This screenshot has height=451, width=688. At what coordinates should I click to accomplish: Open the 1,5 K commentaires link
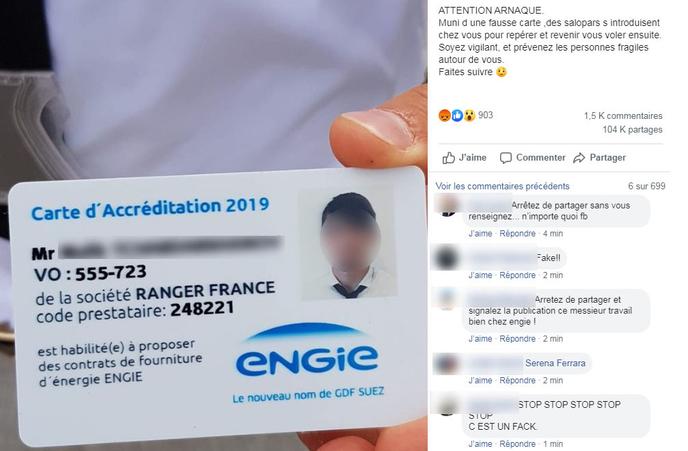coord(623,116)
